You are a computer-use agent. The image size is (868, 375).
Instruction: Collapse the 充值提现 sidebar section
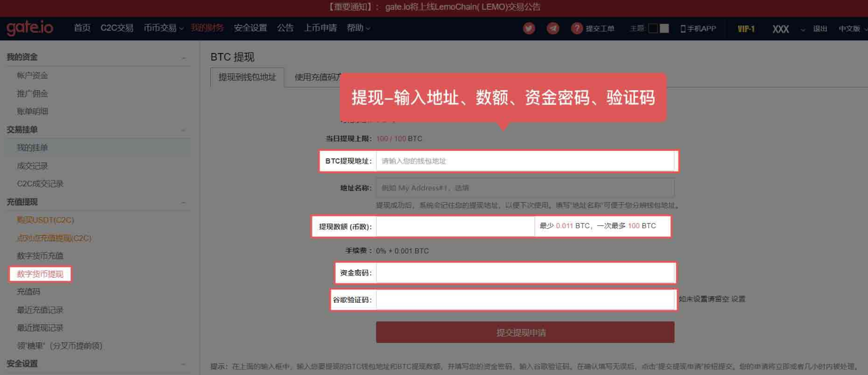pyautogui.click(x=184, y=202)
